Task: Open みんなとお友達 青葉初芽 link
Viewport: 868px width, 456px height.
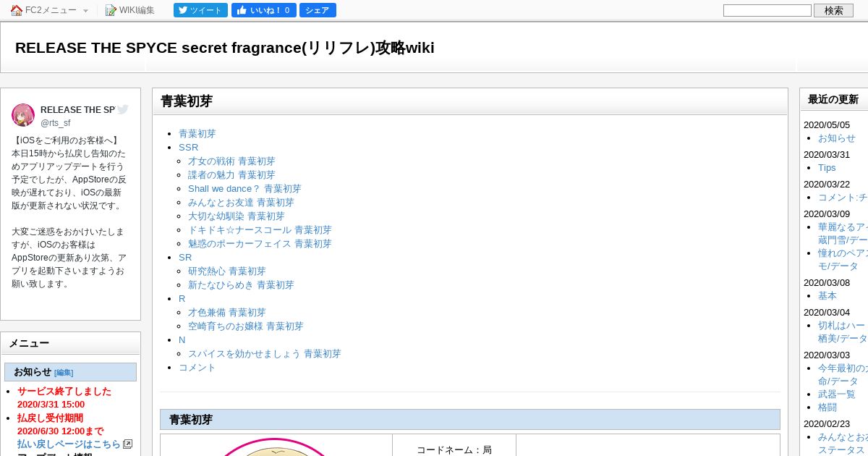Action: coord(241,203)
